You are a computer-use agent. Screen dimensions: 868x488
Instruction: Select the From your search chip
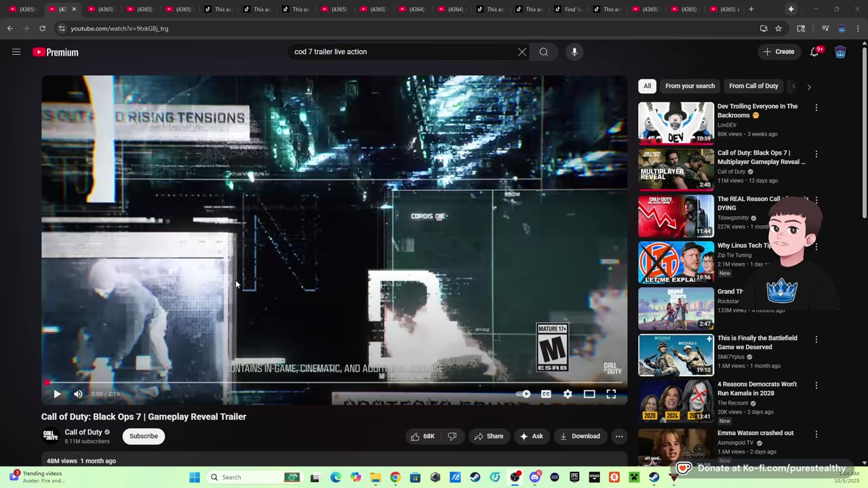690,86
